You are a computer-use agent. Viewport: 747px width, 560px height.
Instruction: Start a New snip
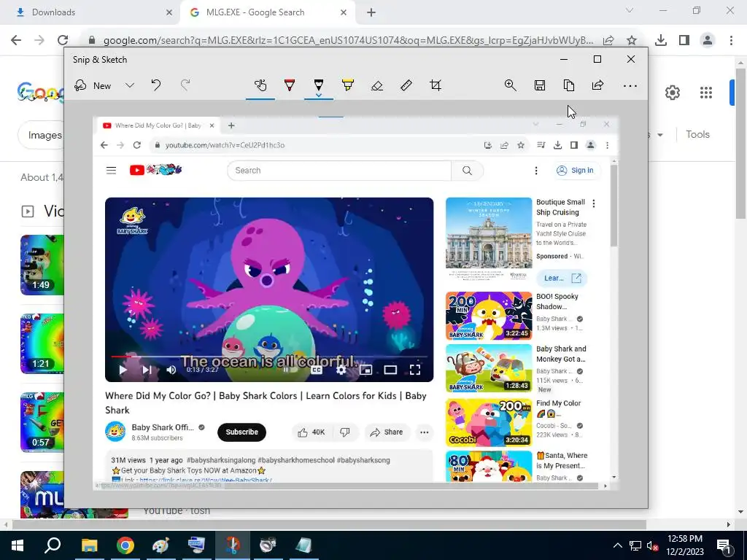[93, 86]
